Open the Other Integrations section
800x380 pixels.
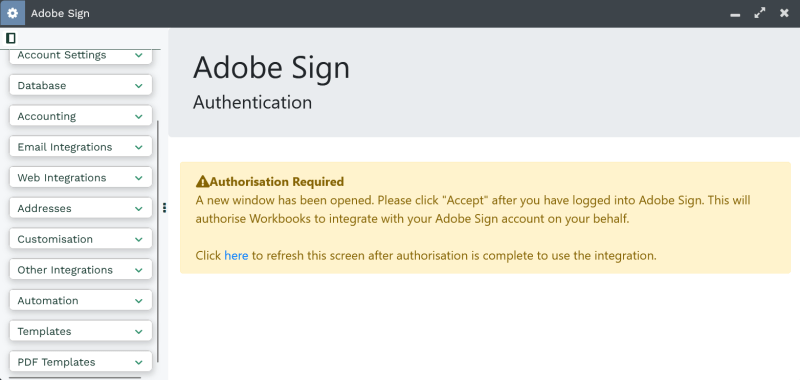click(81, 270)
